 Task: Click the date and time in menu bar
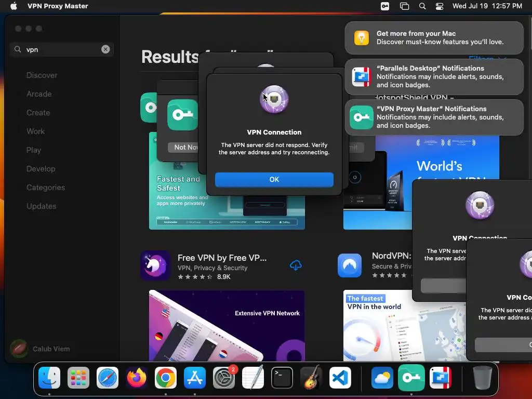click(487, 6)
